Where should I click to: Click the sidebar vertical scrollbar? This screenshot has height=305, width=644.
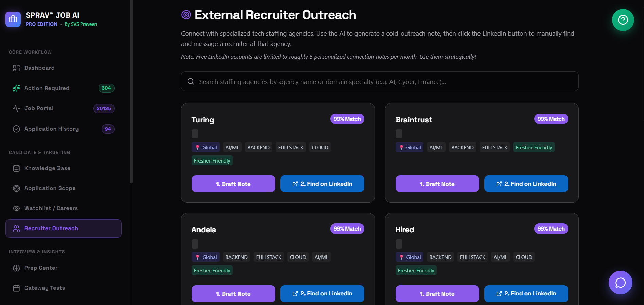[131, 92]
